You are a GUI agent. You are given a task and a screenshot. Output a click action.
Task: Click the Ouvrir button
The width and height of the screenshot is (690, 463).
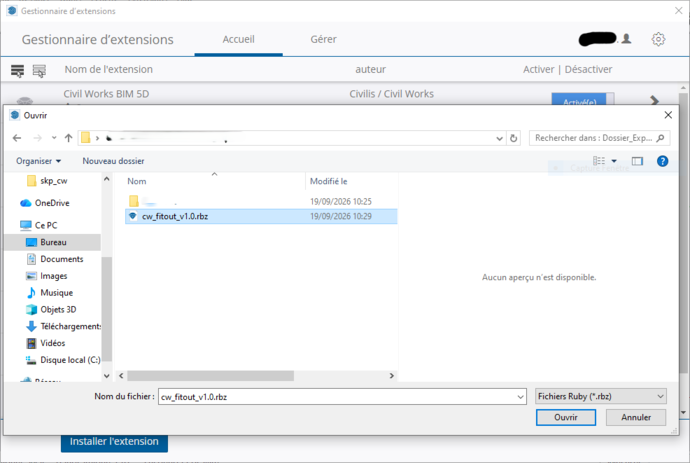[x=566, y=417]
